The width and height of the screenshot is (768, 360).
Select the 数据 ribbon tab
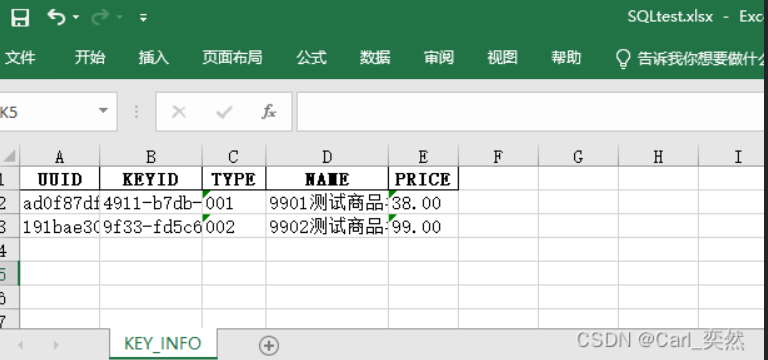click(x=375, y=58)
